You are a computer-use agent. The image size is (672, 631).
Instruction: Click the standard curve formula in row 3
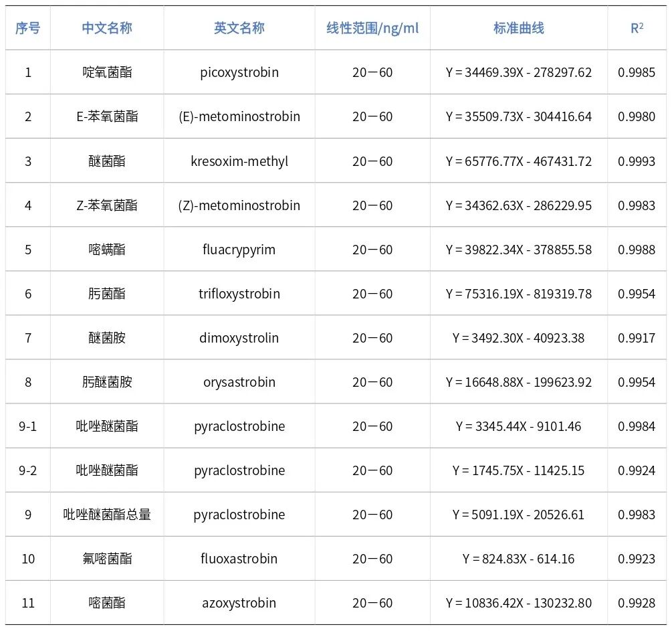coord(519,161)
